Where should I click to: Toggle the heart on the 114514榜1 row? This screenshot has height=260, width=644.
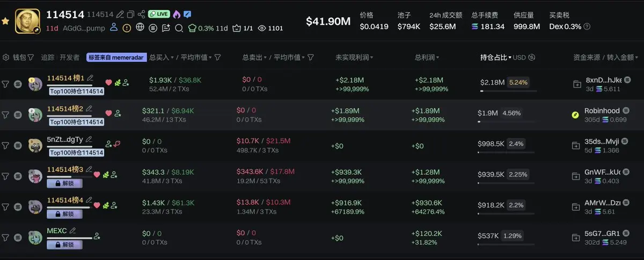click(x=108, y=83)
